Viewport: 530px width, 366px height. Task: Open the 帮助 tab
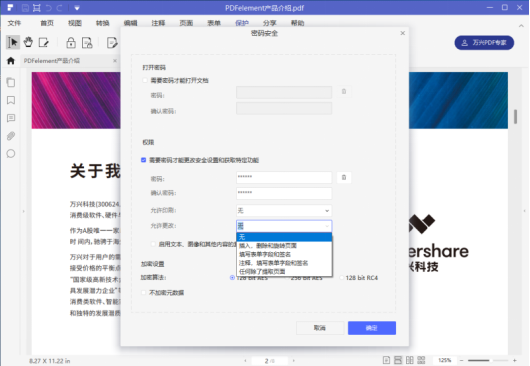[x=297, y=23]
